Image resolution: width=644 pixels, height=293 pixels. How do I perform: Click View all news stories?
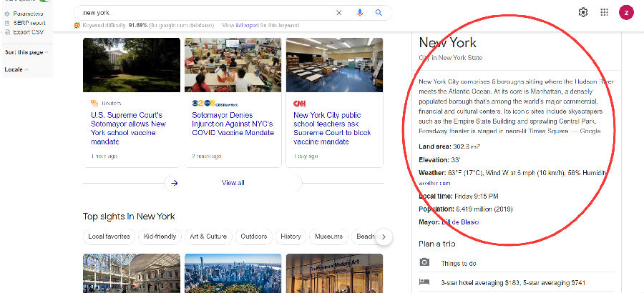233,183
